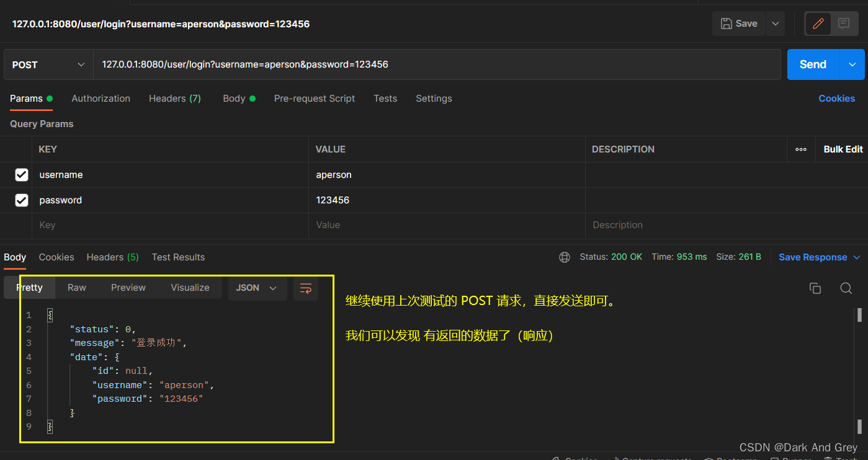Click the request title at the top

coord(161,24)
